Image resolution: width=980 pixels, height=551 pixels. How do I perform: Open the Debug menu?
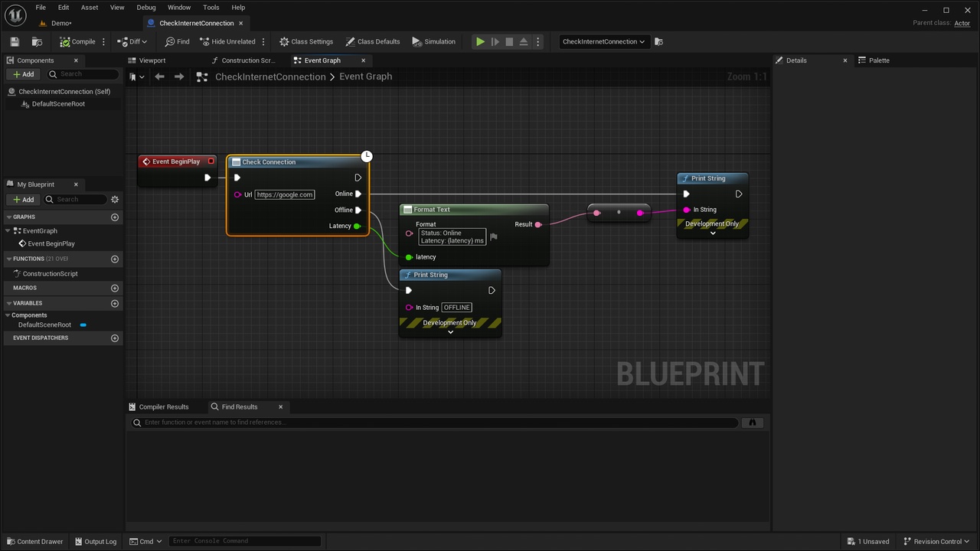pyautogui.click(x=146, y=7)
